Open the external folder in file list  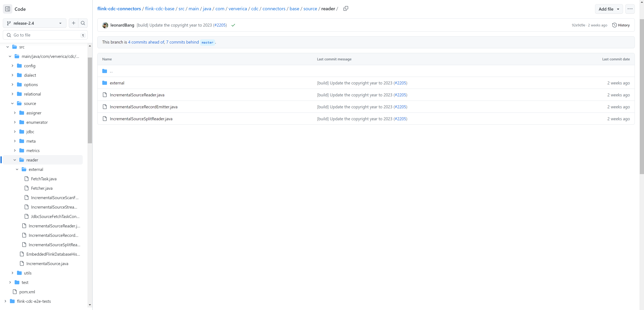point(117,83)
